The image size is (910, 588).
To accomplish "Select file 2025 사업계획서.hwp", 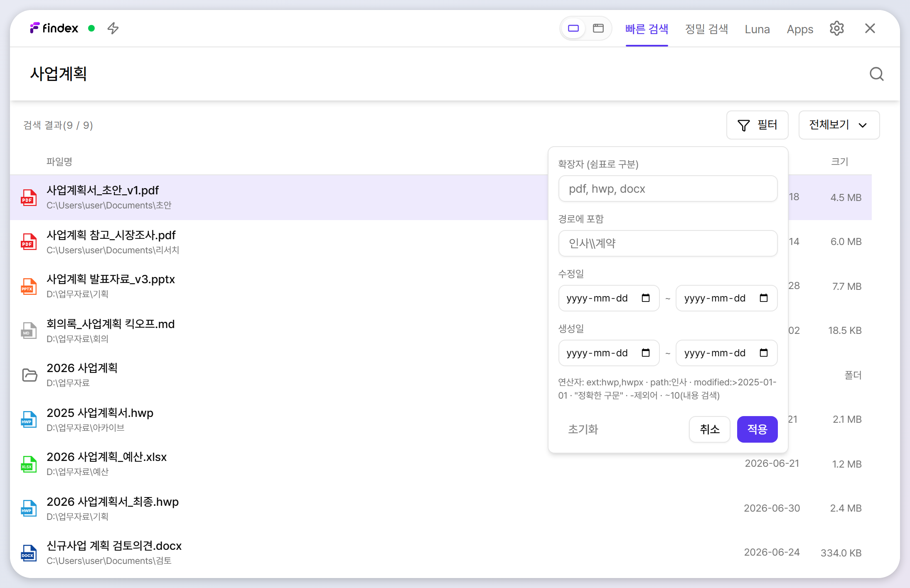I will (100, 413).
